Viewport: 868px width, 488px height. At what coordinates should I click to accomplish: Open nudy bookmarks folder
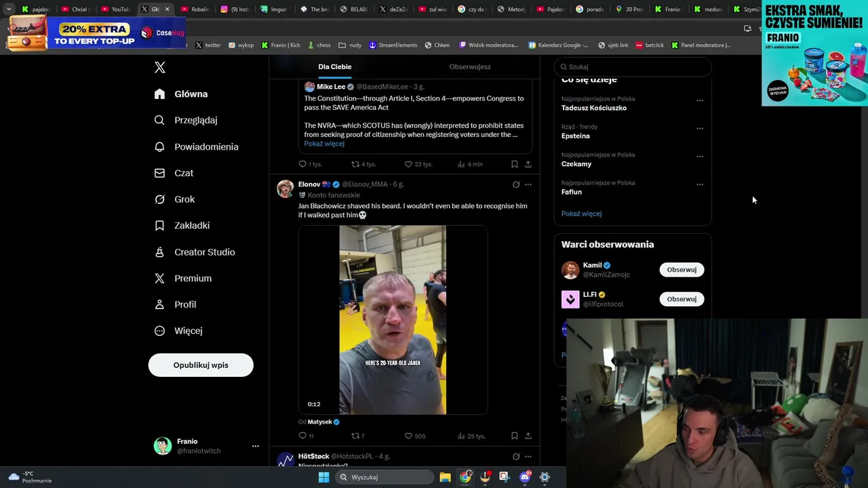tap(351, 45)
